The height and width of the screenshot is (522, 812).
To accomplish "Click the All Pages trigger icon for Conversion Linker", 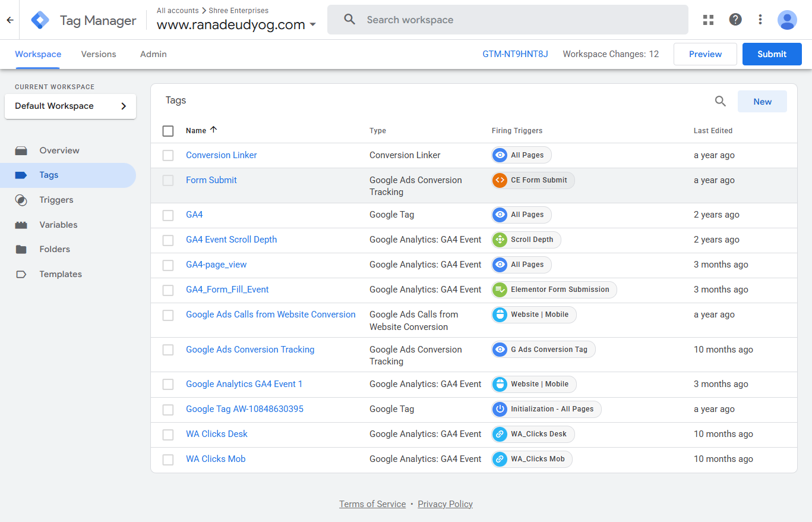I will (500, 155).
